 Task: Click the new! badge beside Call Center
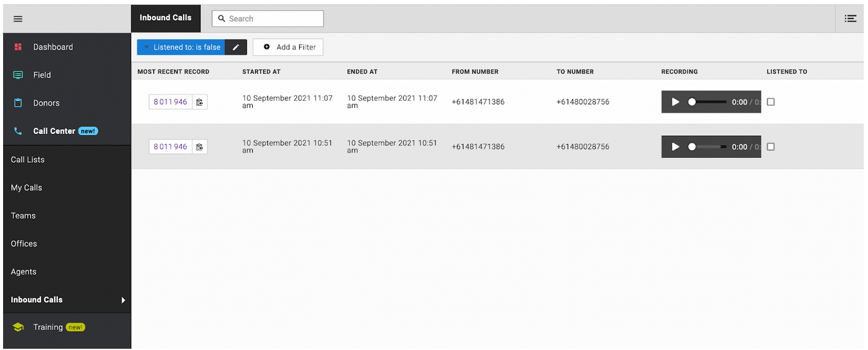88,131
